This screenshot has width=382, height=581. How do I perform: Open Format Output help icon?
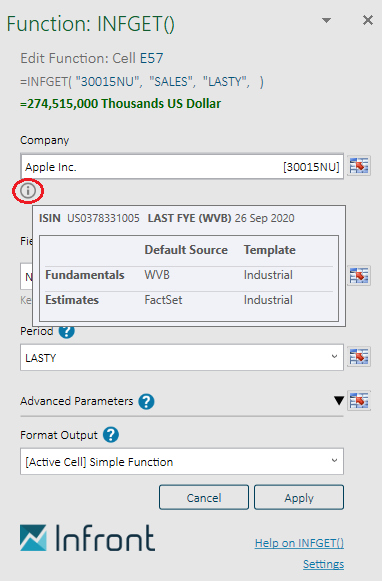pos(111,435)
